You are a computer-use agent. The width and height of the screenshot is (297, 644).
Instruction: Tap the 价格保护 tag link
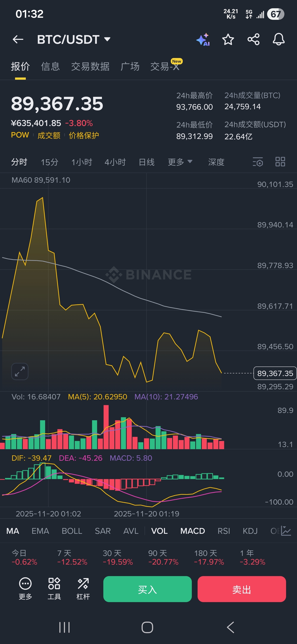(84, 135)
